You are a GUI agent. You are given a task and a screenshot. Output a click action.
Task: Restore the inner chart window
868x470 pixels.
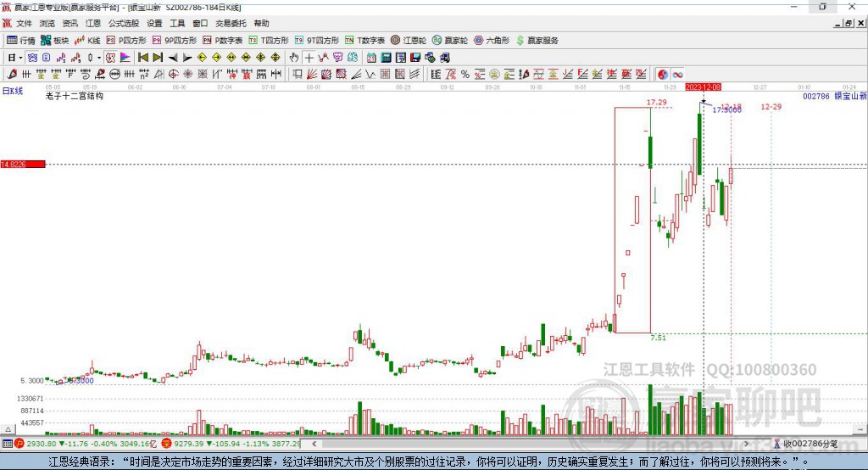849,23
